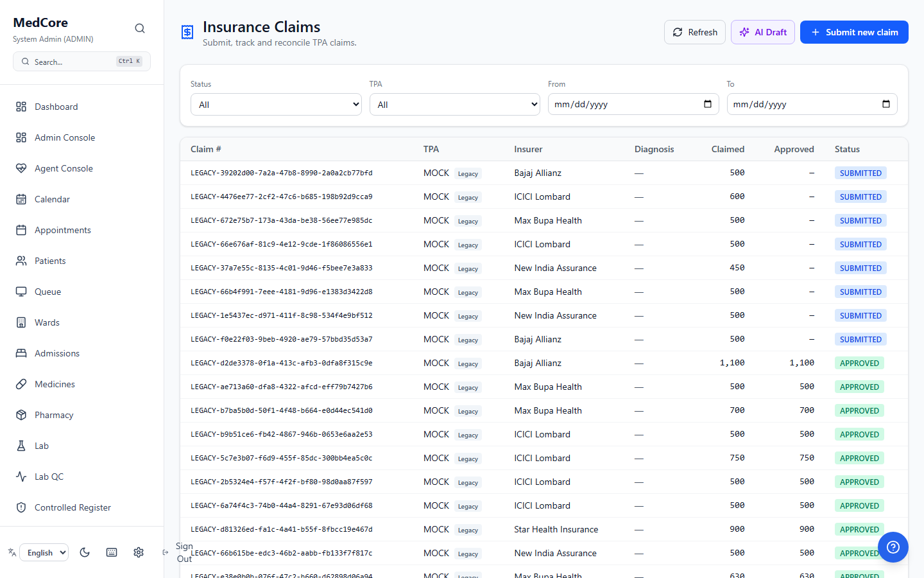The width and height of the screenshot is (924, 578).
Task: Click claimed amount 900 cell
Action: [x=737, y=529]
